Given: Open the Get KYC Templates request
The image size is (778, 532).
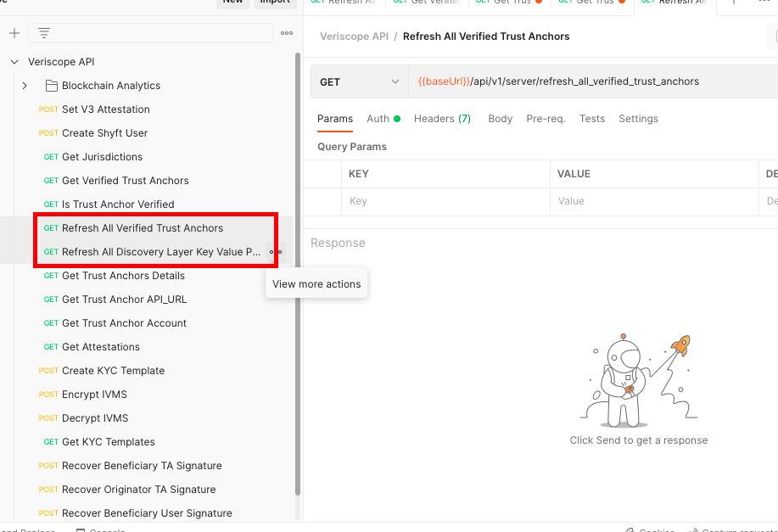Looking at the screenshot, I should [108, 443].
